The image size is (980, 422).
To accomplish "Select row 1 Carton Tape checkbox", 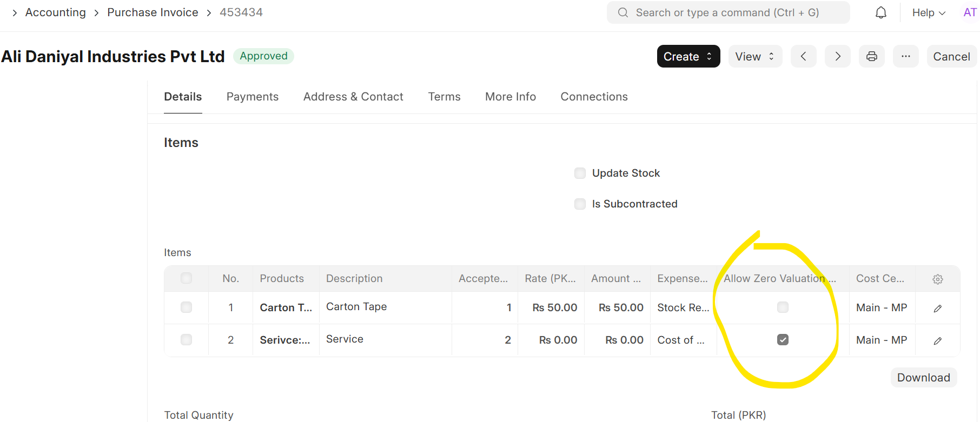I will 186,307.
